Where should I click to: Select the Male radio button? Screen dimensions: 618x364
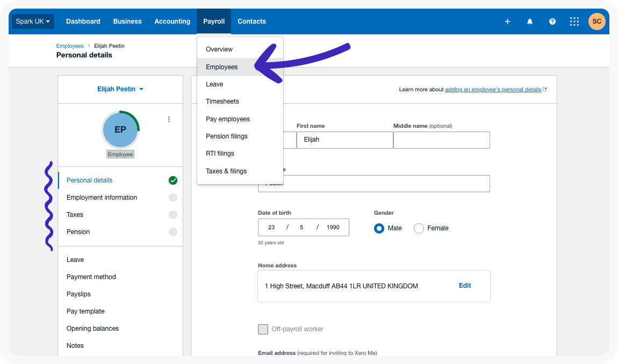[x=379, y=228]
